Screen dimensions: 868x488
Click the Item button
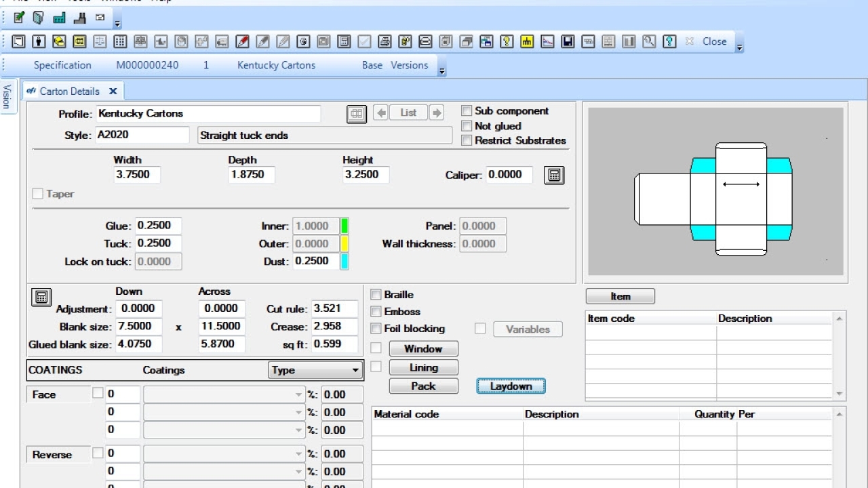point(620,296)
